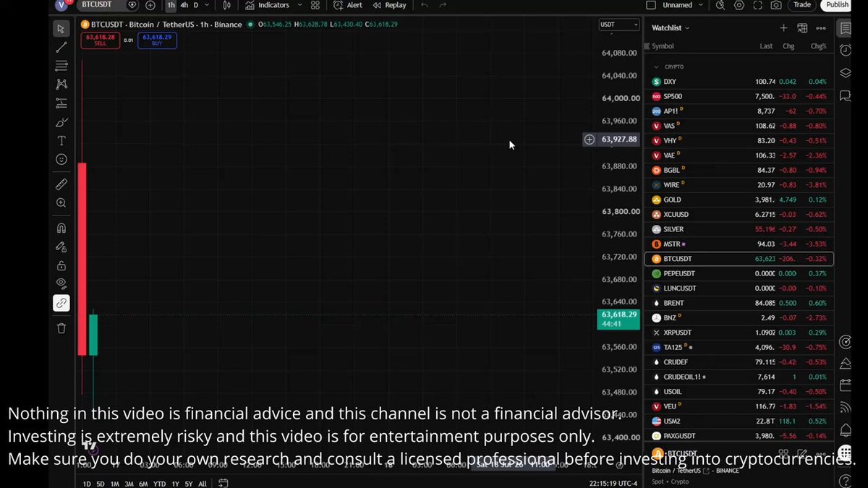Open the Indicators menu
This screenshot has width=868, height=488.
click(x=266, y=5)
